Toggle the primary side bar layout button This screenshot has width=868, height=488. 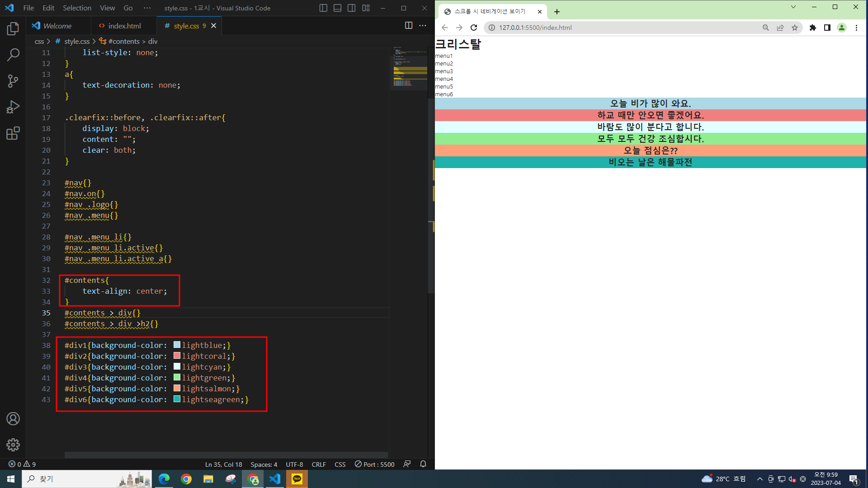pos(323,8)
